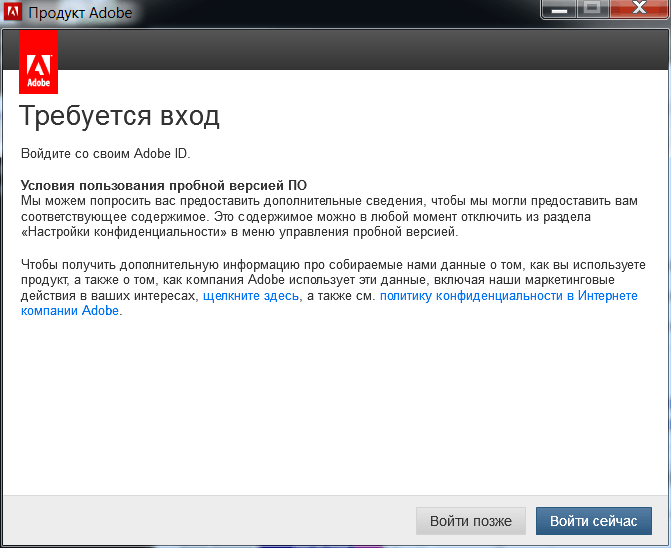Open 'политику конфиденциальности в Интернете' link

click(509, 296)
